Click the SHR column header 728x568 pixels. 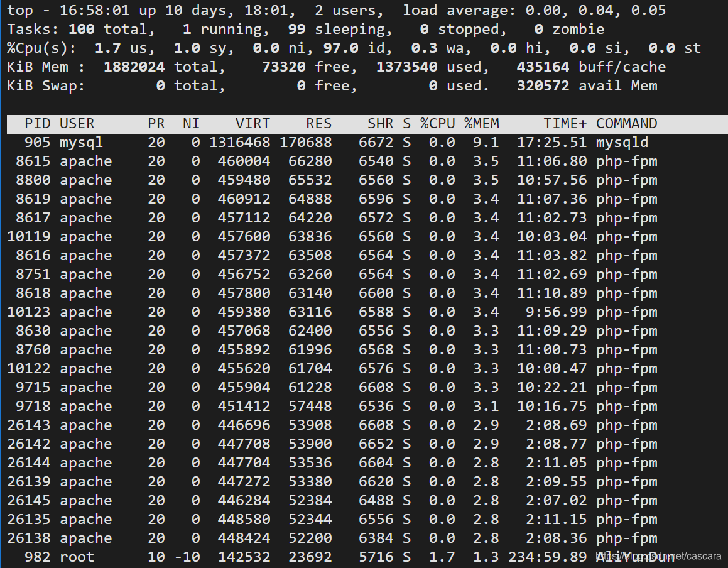380,124
